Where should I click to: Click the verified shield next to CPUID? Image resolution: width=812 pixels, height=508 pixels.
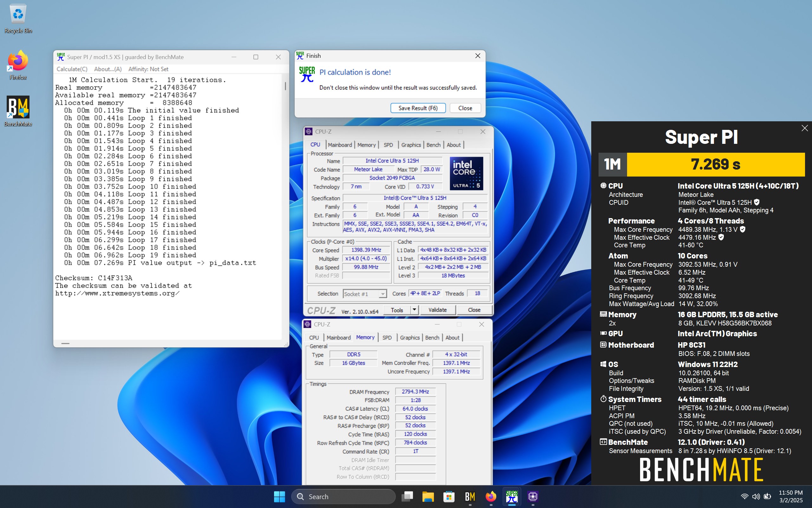(756, 202)
